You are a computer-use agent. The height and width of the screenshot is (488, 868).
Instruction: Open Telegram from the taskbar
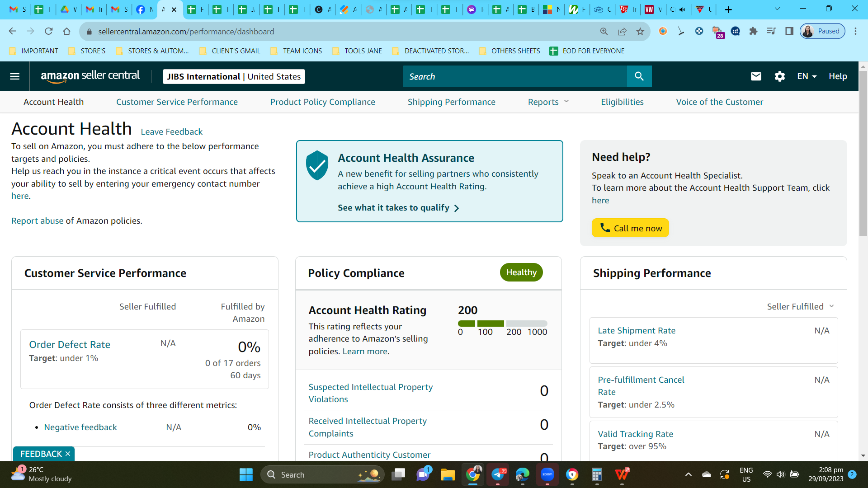[x=498, y=474]
